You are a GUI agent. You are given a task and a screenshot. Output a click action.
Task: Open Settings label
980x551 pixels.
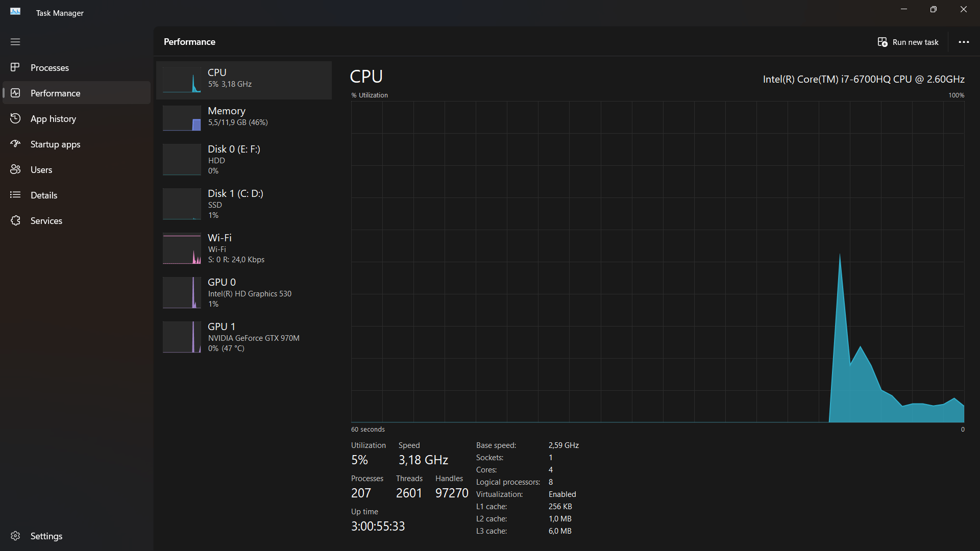(46, 536)
